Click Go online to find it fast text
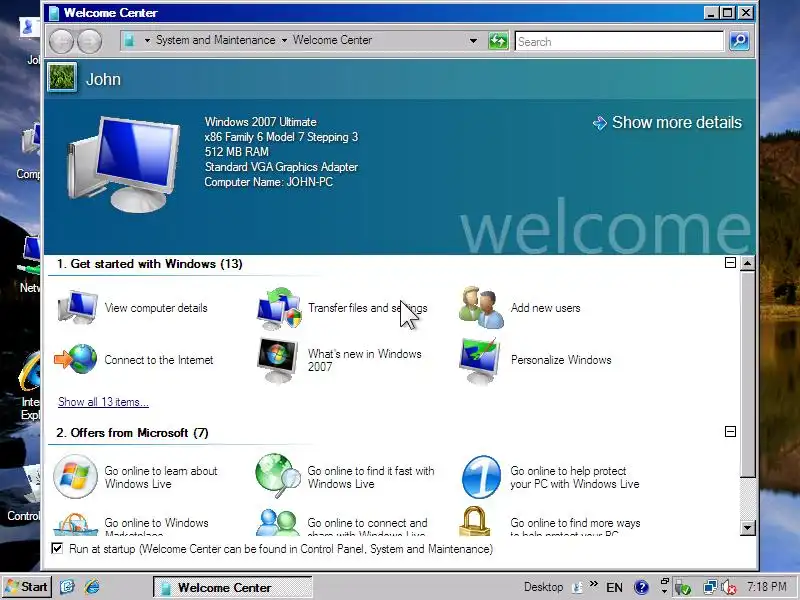800x600 pixels. click(x=371, y=477)
